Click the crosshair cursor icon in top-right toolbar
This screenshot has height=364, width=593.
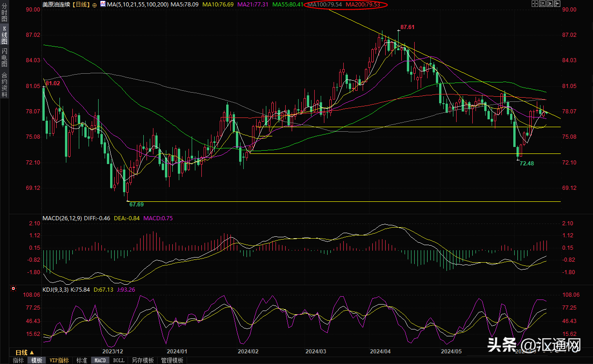point(534,4)
